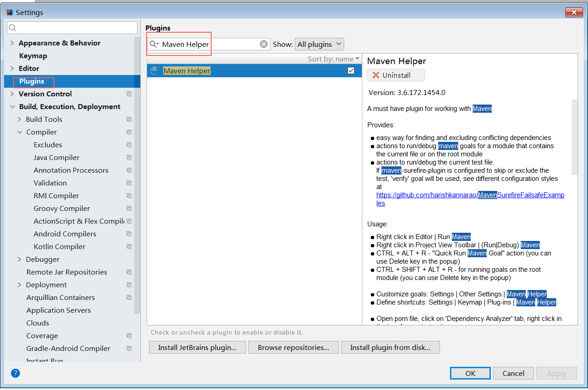Click the project-level icon beside Java Compiler
The image size is (588, 390).
[x=129, y=157]
